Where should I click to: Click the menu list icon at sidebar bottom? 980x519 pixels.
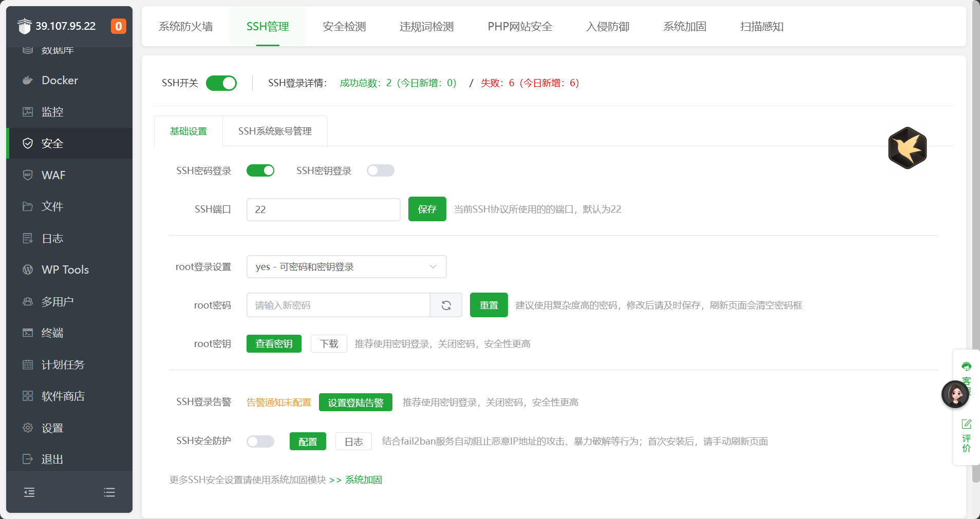click(x=109, y=492)
